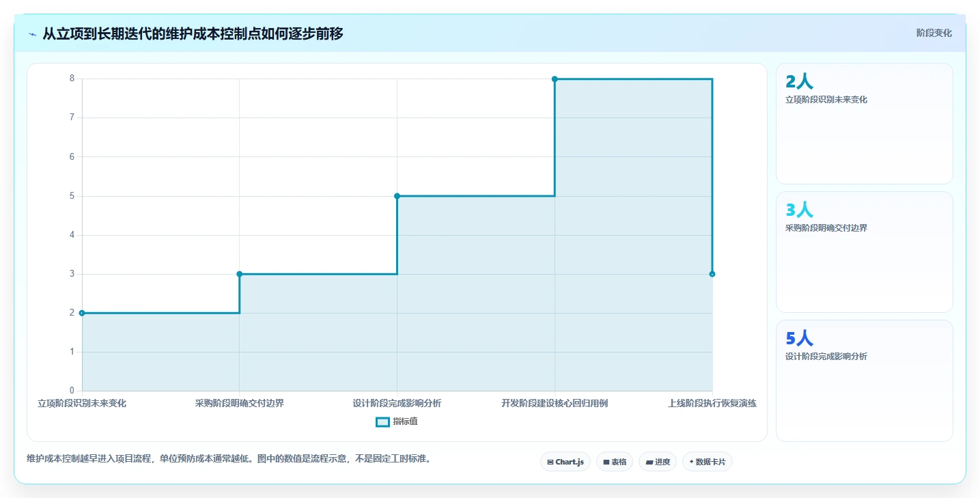Select the 进度 tag

pyautogui.click(x=658, y=462)
